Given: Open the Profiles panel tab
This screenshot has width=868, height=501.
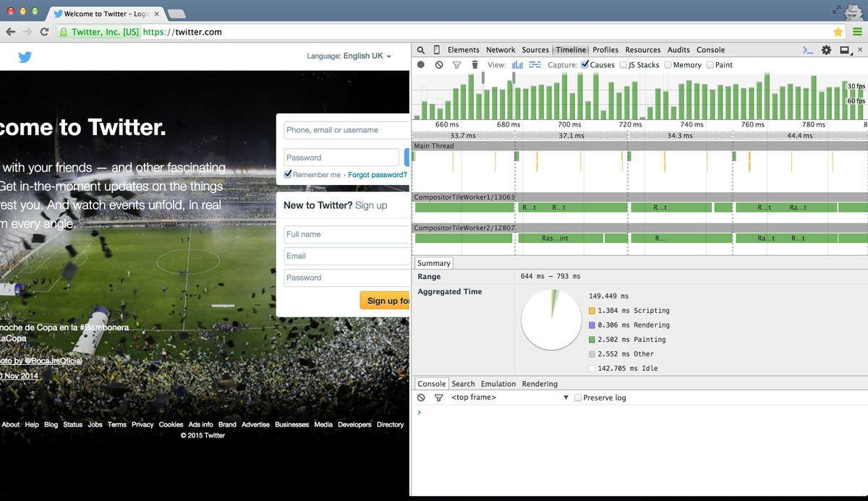Looking at the screenshot, I should pyautogui.click(x=605, y=50).
